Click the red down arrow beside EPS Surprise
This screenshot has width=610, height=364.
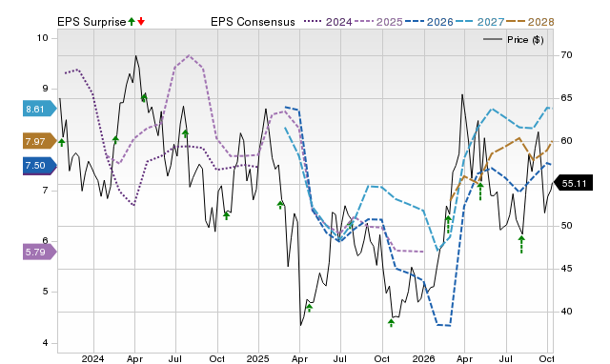pos(141,22)
